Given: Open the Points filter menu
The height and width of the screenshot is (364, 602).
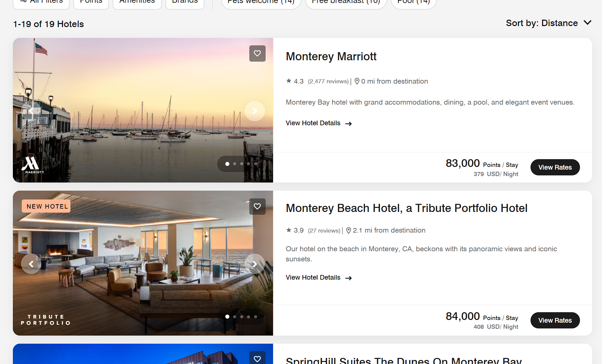Looking at the screenshot, I should click(91, 2).
